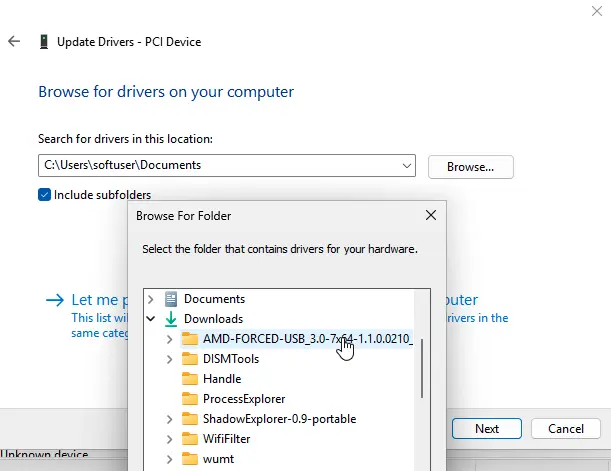Image resolution: width=611 pixels, height=471 pixels.
Task: Expand the AMD-FORCED-USB folder node
Action: click(x=170, y=339)
